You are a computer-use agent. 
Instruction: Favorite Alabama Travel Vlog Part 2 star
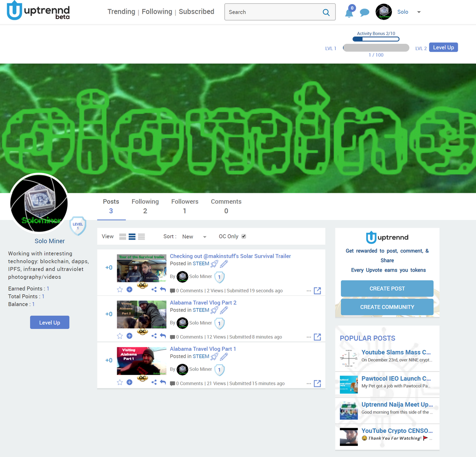click(120, 336)
